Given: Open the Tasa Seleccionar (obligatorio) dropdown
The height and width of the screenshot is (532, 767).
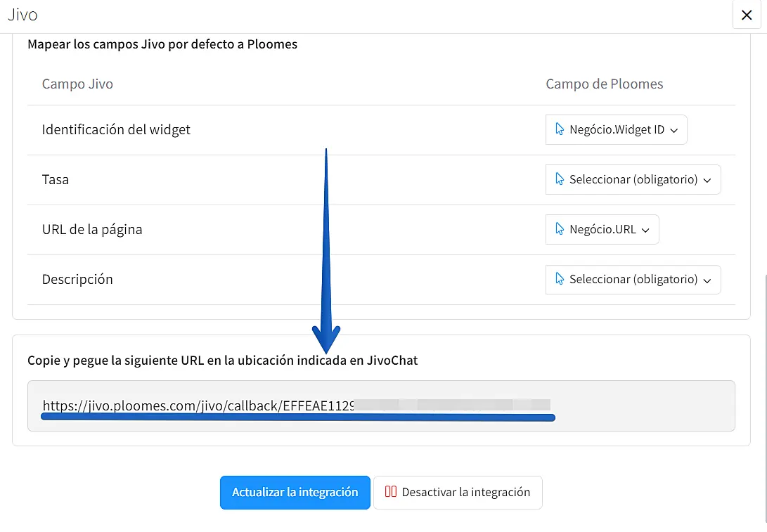Looking at the screenshot, I should click(633, 179).
